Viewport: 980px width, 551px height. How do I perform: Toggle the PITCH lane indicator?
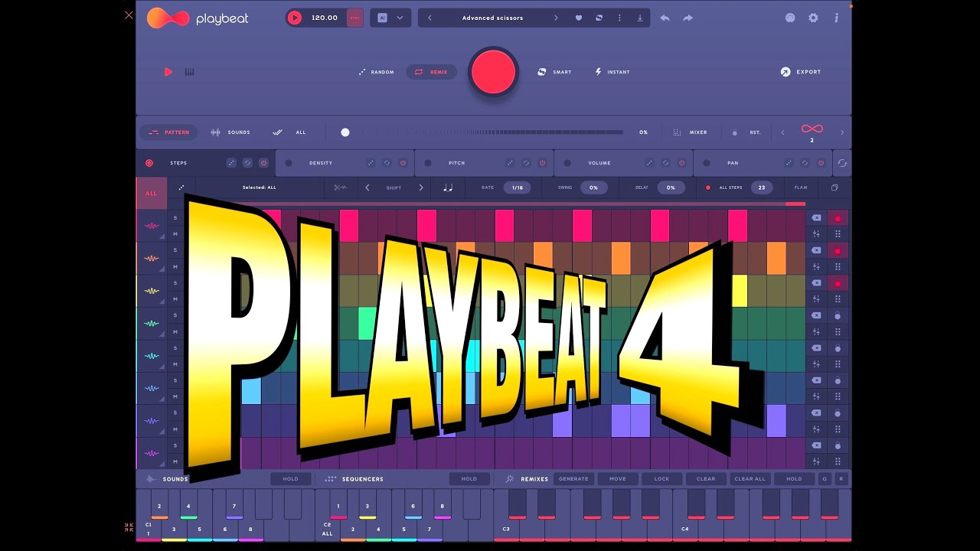click(428, 163)
